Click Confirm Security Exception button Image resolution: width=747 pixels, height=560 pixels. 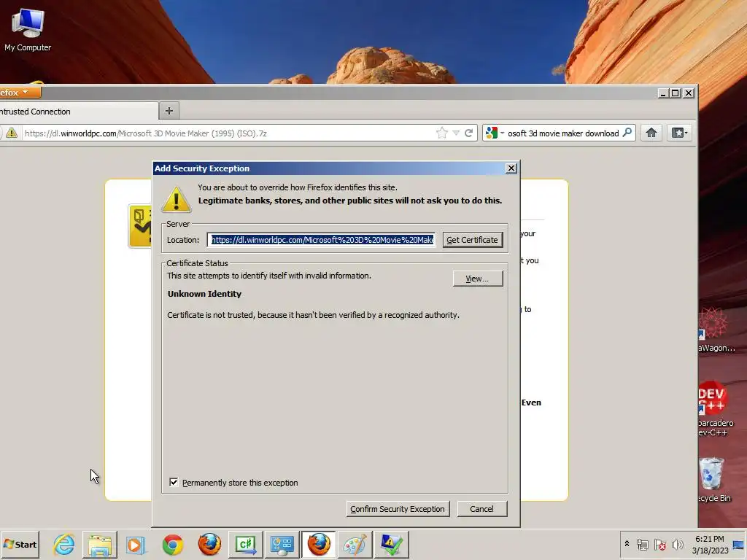click(x=398, y=508)
